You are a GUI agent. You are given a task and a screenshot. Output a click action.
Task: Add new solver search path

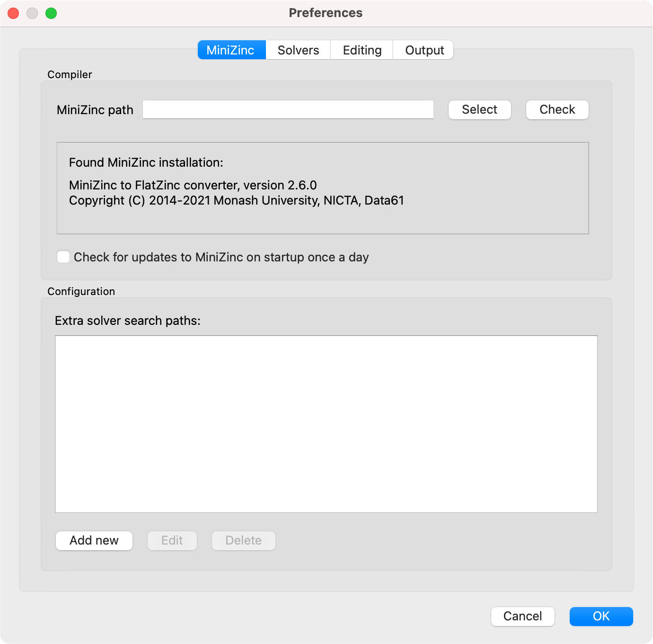click(94, 540)
